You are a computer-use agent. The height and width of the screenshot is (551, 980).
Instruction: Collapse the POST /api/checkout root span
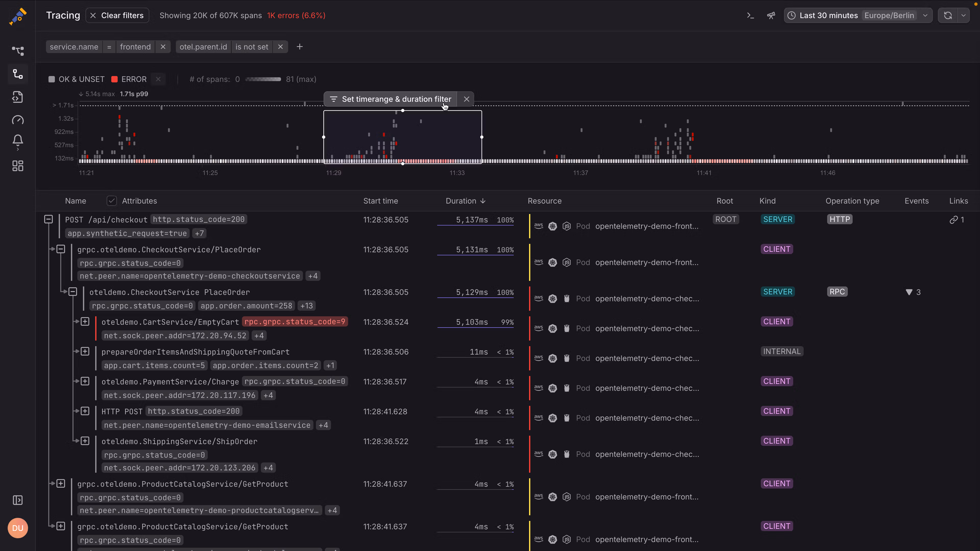[48, 219]
